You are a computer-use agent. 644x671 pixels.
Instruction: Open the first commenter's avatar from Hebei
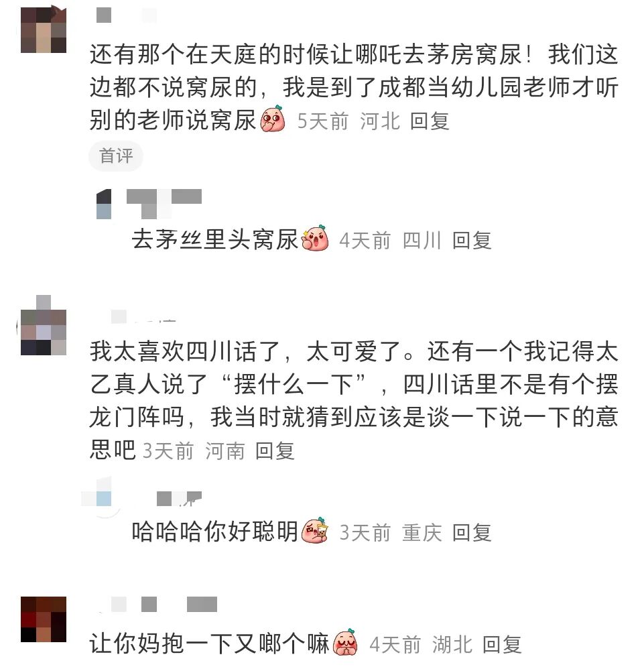[x=44, y=30]
